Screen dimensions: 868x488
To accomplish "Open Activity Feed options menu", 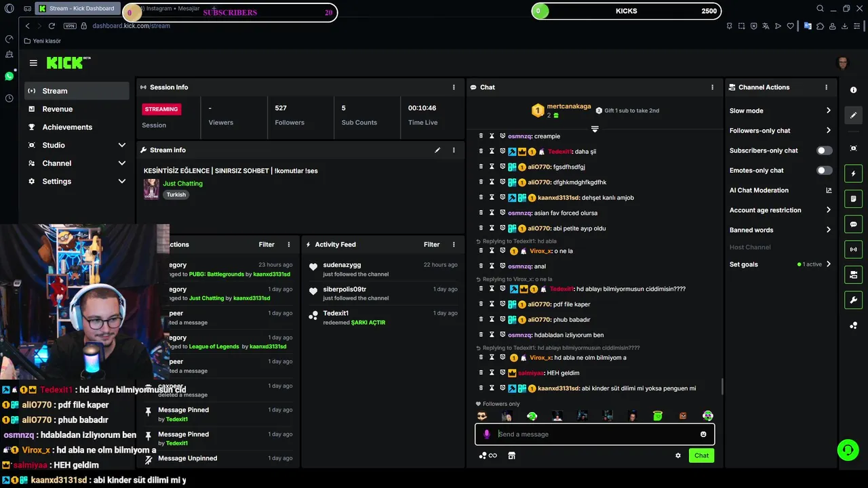I will pos(454,245).
